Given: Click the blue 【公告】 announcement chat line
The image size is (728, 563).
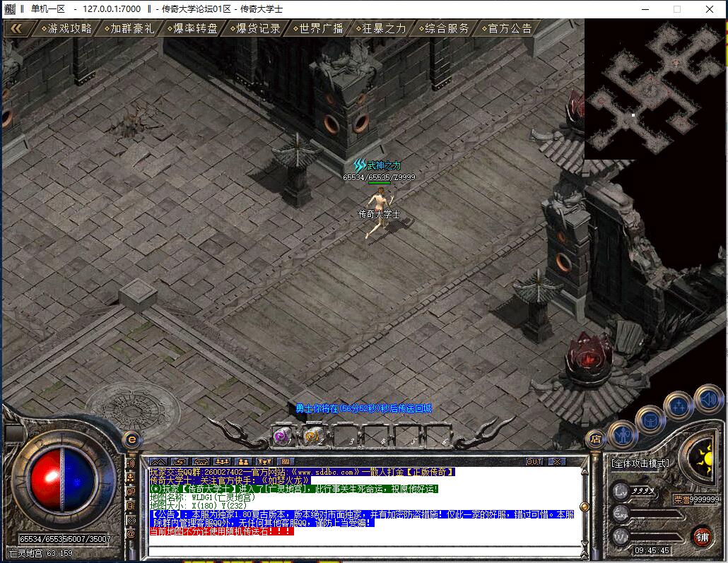Looking at the screenshot, I should 362,518.
